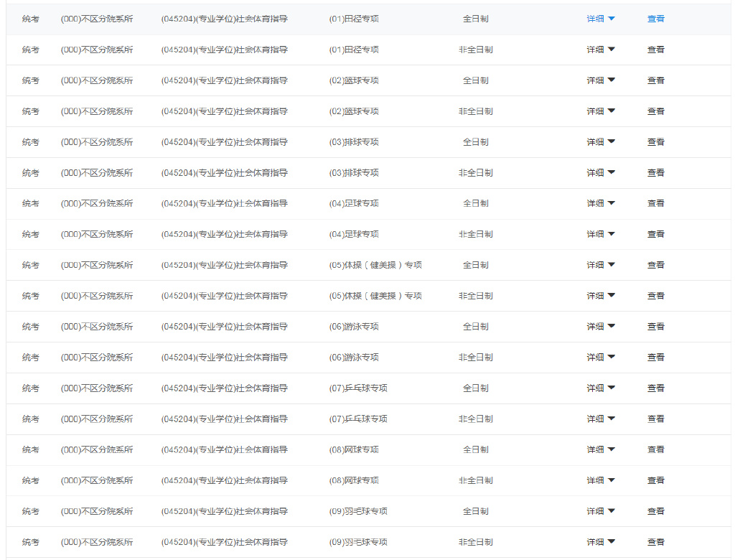Expand 详细 for 非全日制 (04)足球专项 row

(601, 234)
